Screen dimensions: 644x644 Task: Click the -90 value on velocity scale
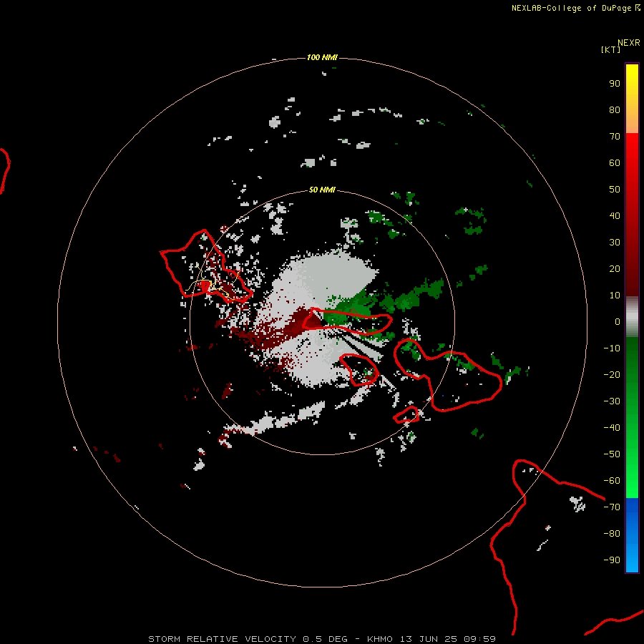point(612,560)
